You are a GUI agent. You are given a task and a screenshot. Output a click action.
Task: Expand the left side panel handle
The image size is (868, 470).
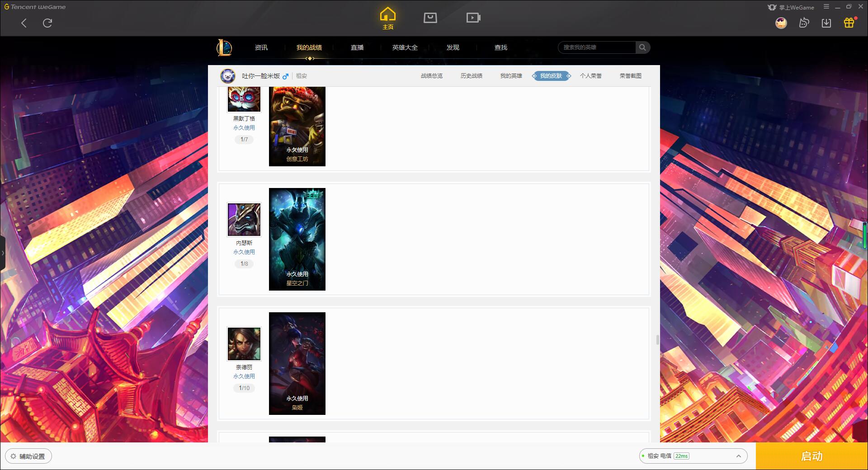point(3,253)
